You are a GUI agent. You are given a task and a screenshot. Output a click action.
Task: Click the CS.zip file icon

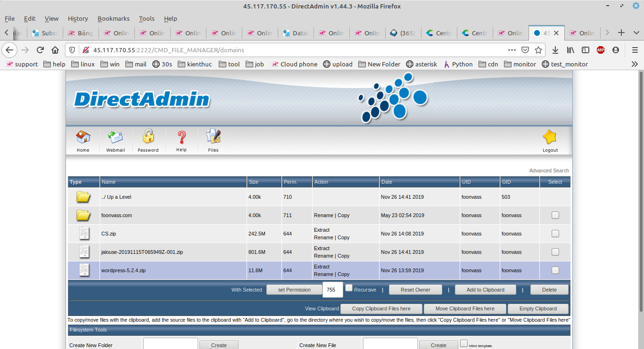pyautogui.click(x=84, y=234)
